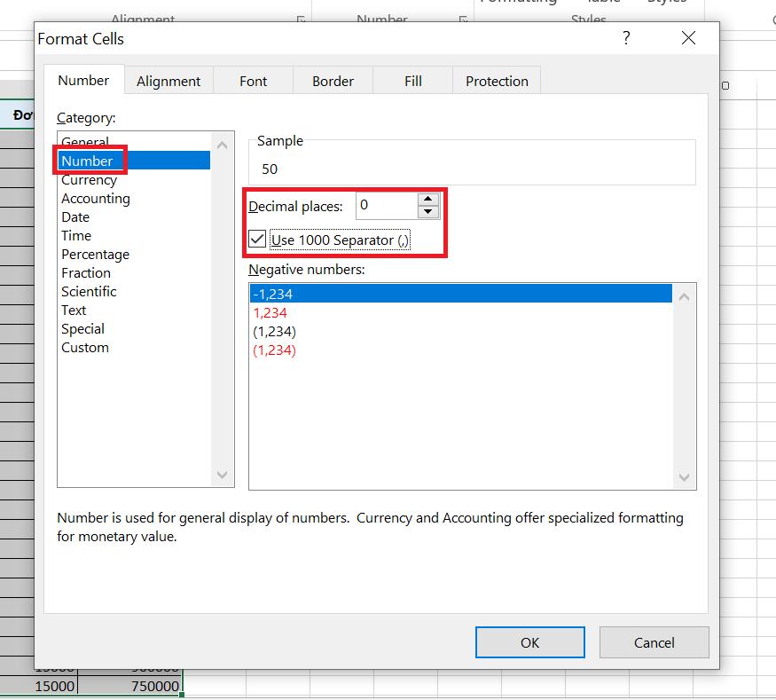Toggle the Use 1000 Separator checkbox

257,240
